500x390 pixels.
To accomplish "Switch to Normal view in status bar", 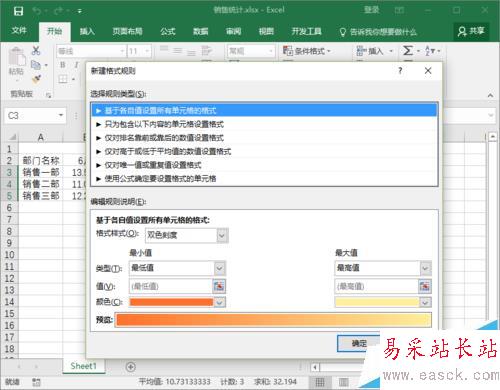I will pyautogui.click(x=320, y=382).
